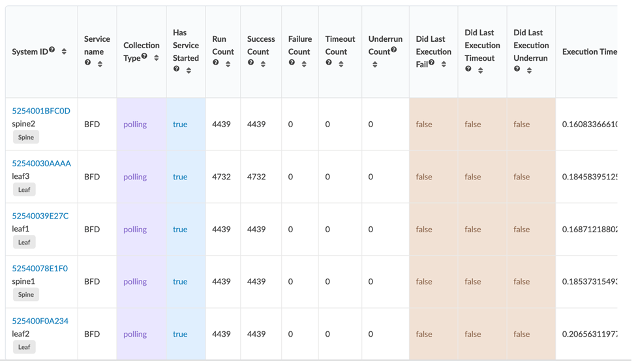Sort rows by Run Count
The image size is (636, 364).
[x=228, y=64]
